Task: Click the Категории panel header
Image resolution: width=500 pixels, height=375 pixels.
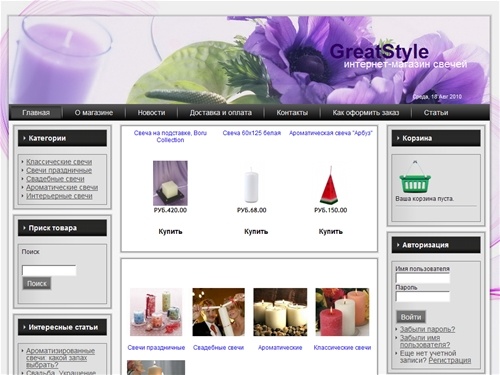Action: 62,138
